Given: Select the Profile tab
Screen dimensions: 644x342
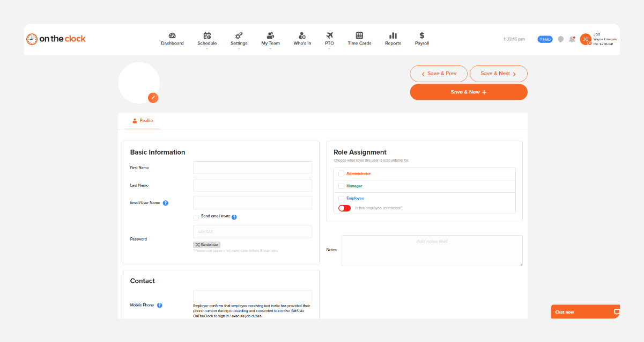Looking at the screenshot, I should coord(143,121).
